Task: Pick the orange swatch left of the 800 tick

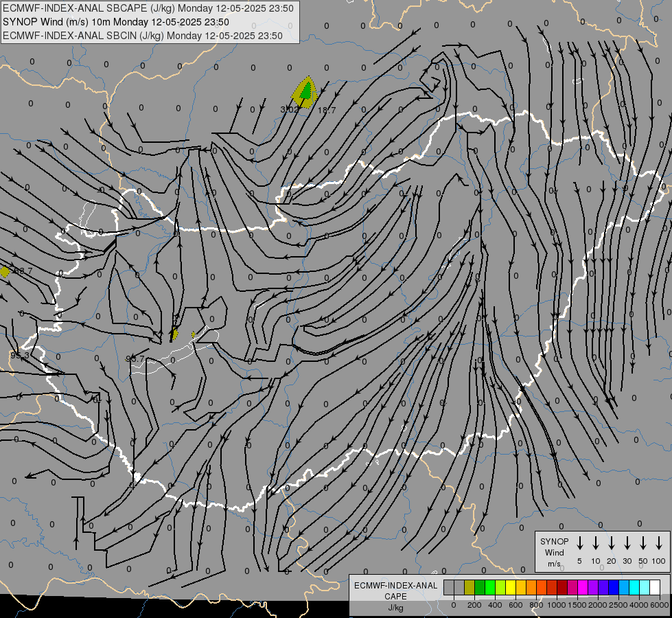Action: (x=531, y=588)
